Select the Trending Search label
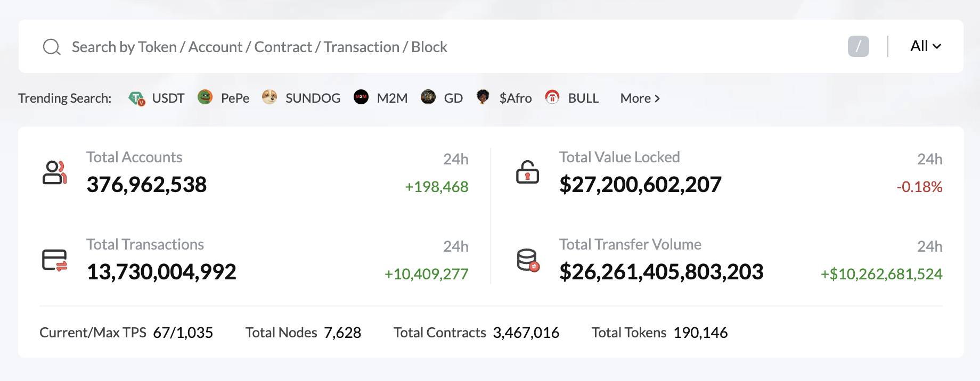 coord(64,98)
